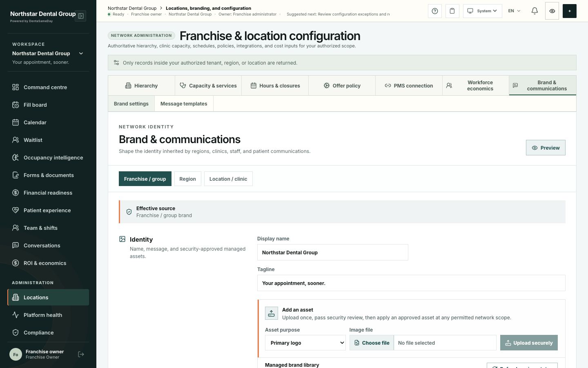Screen dimensions: 588x368
Task: Switch scope to Region
Action: [188, 179]
